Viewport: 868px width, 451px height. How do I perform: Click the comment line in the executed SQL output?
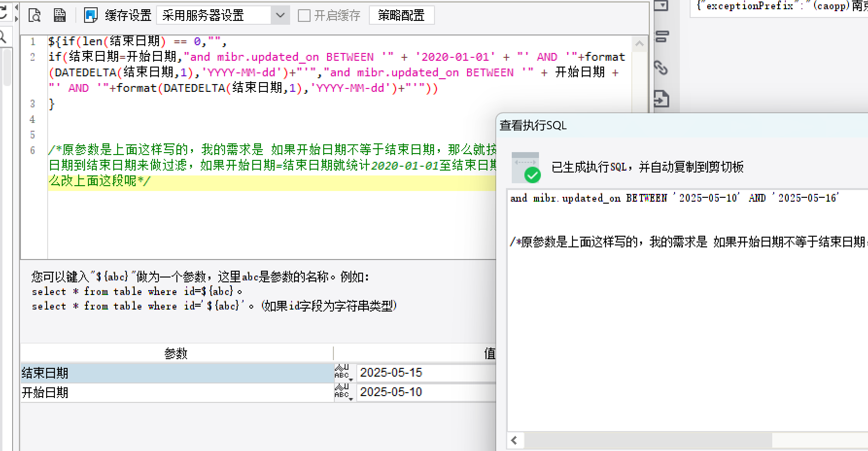click(x=689, y=242)
